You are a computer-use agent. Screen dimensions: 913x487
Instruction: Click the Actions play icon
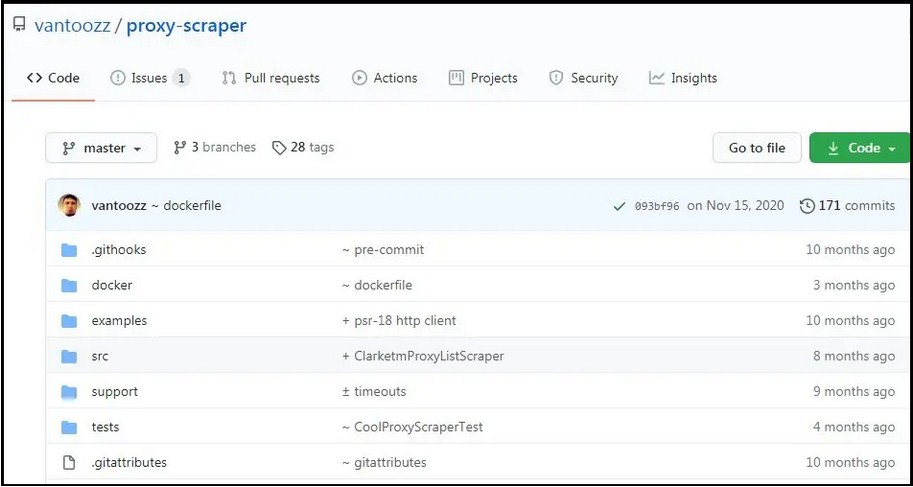click(359, 78)
